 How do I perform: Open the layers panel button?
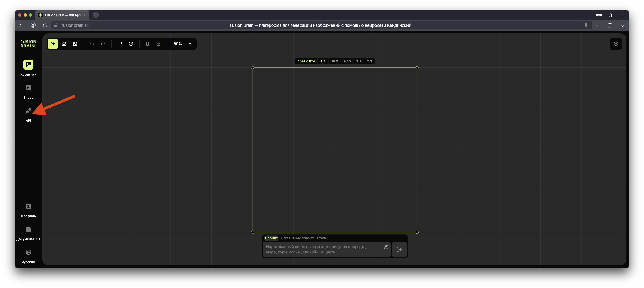tap(616, 44)
